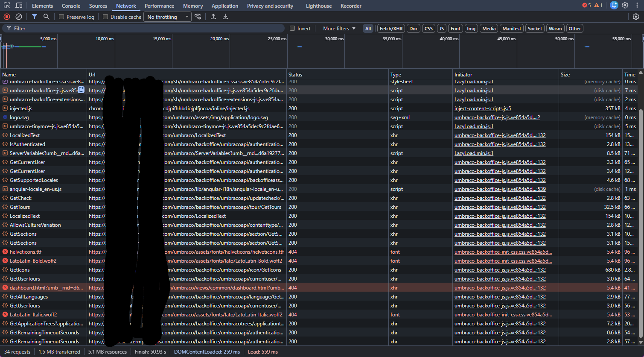
Task: Clear the network log
Action: coord(19,17)
